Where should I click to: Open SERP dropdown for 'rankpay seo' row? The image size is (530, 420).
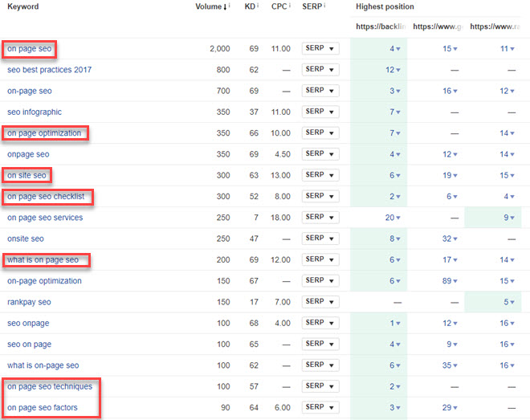(320, 302)
